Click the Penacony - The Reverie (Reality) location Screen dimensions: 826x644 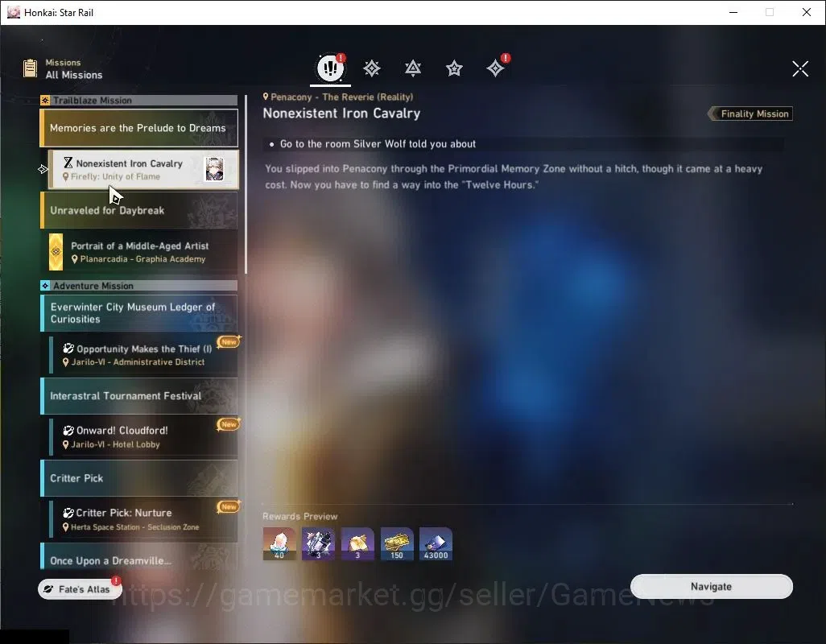[338, 97]
